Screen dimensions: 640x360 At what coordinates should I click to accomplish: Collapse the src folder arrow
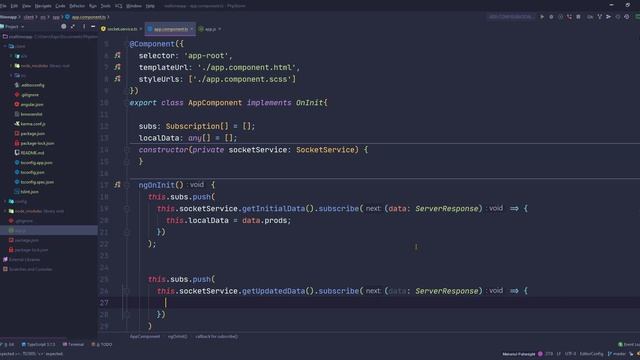[x=11, y=76]
